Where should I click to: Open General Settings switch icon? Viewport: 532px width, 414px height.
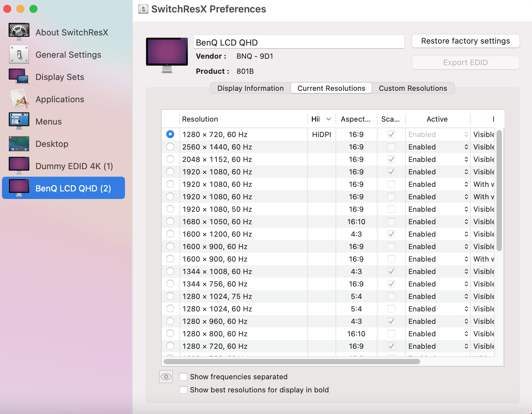tap(19, 54)
